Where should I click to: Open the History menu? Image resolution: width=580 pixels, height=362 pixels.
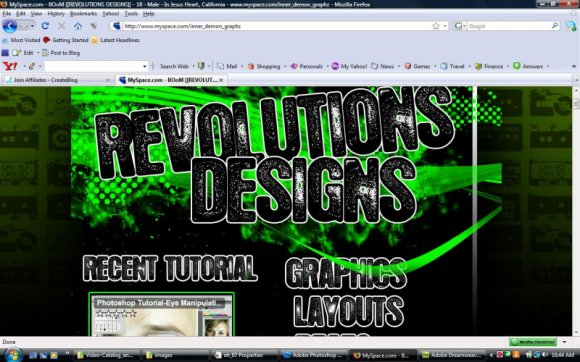(x=56, y=14)
